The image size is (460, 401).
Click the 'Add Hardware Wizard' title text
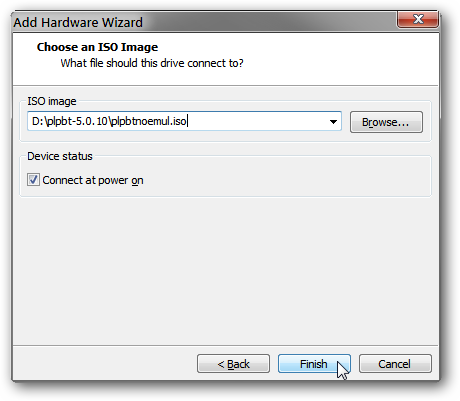[x=78, y=22]
